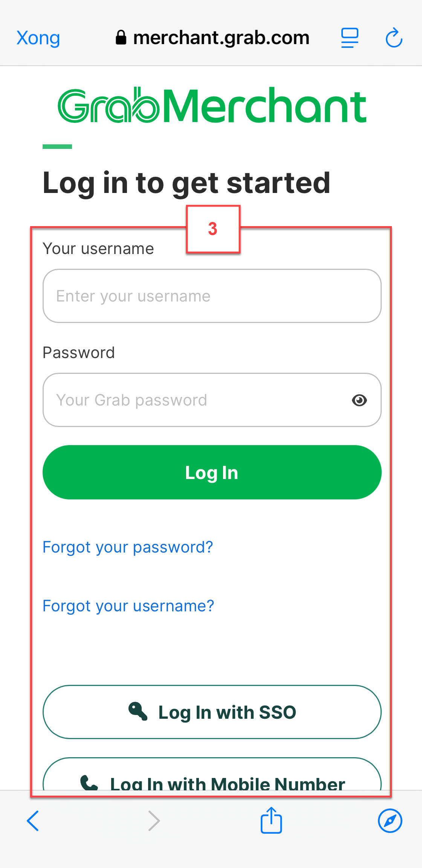Viewport: 422px width, 868px height.
Task: Focus the Enter your username field
Action: (x=212, y=296)
